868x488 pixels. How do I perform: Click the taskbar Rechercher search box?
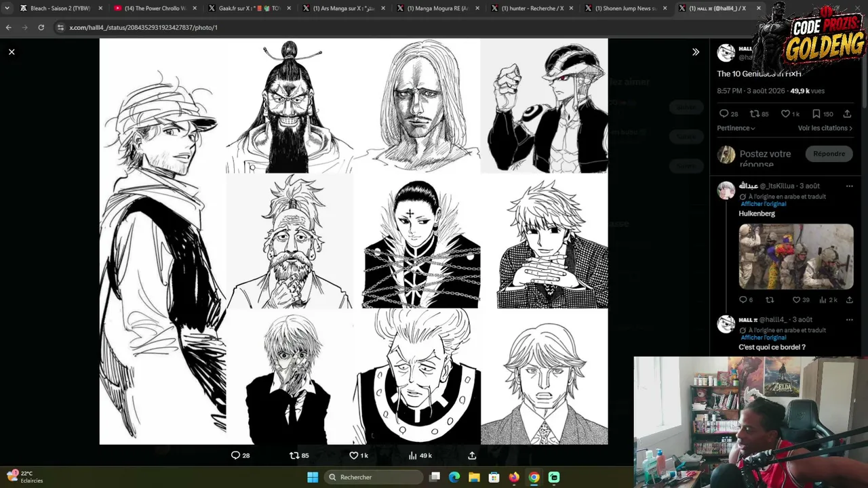pyautogui.click(x=374, y=477)
